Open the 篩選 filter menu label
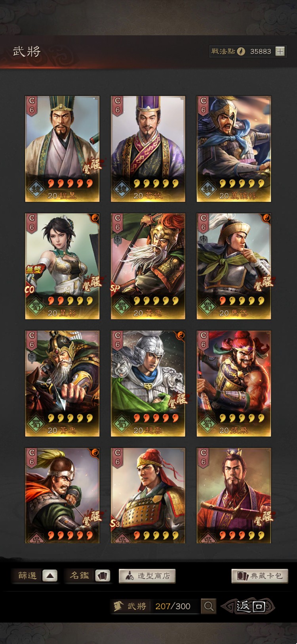Image resolution: width=297 pixels, height=644 pixels. (27, 576)
